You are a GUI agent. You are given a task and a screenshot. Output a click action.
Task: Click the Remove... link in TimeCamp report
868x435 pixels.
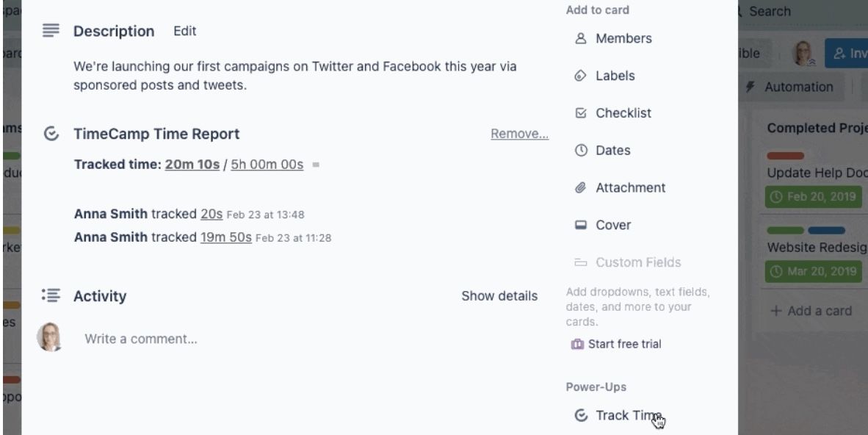[x=519, y=134]
